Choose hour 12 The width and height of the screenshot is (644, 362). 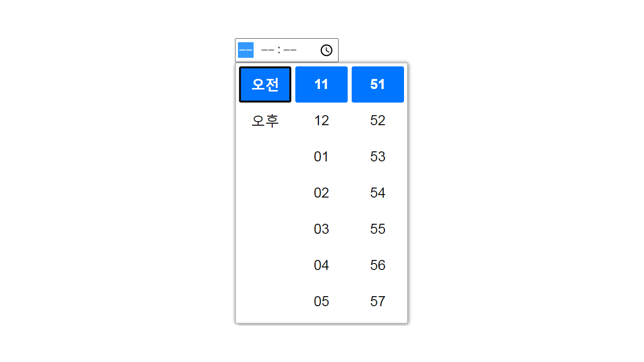tap(321, 120)
